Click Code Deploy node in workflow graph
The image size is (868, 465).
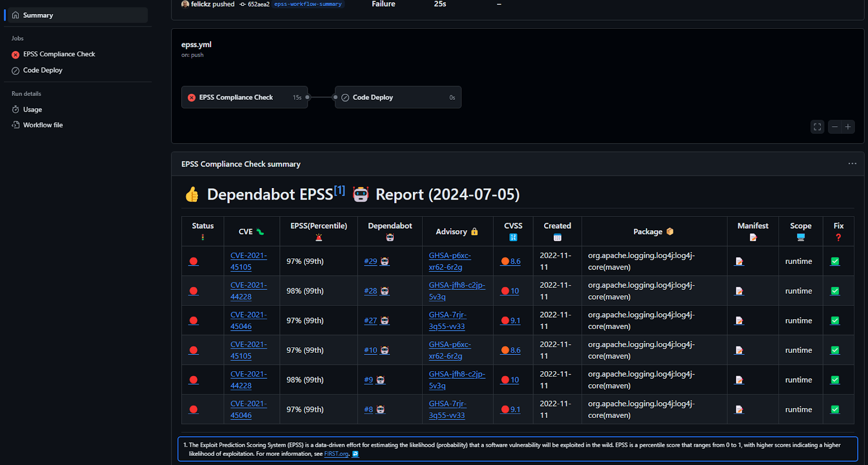pos(398,98)
